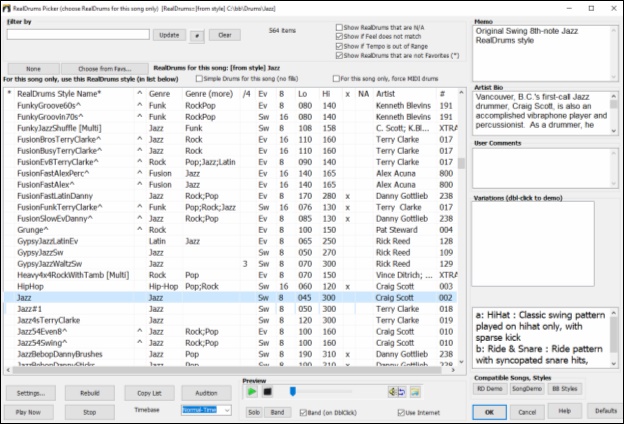Image resolution: width=624 pixels, height=424 pixels.
Task: Click the Rebuild button
Action: click(90, 393)
